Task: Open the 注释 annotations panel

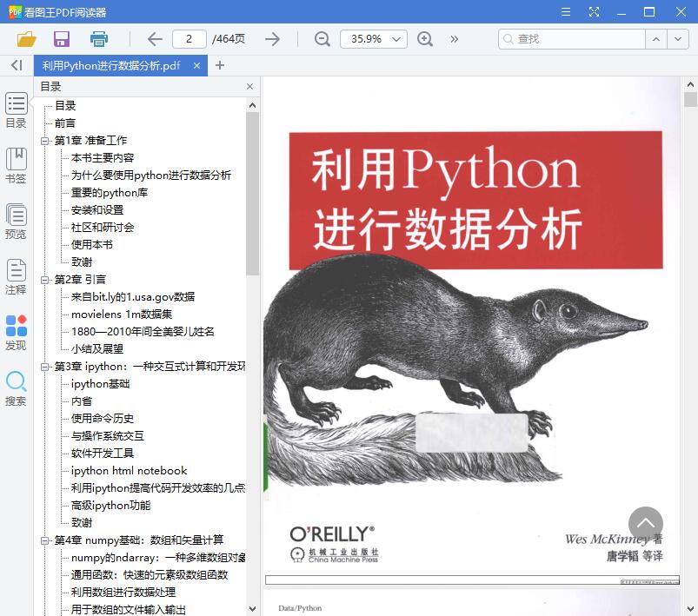Action: click(16, 278)
